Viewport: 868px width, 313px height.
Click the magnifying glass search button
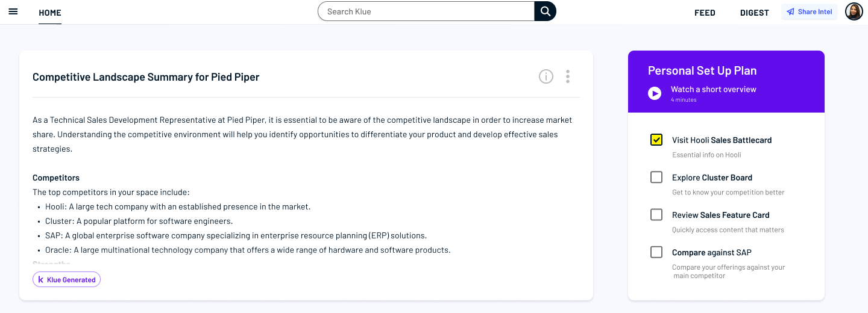pyautogui.click(x=545, y=11)
